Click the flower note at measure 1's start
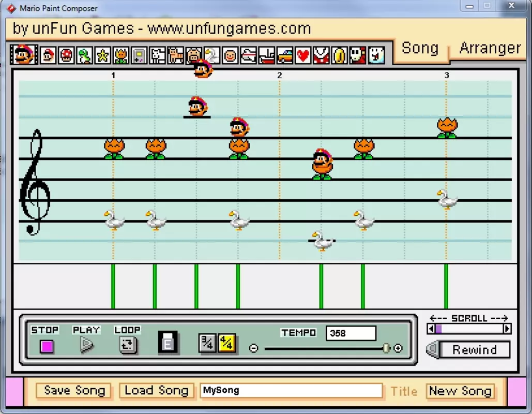The image size is (532, 414). (114, 149)
